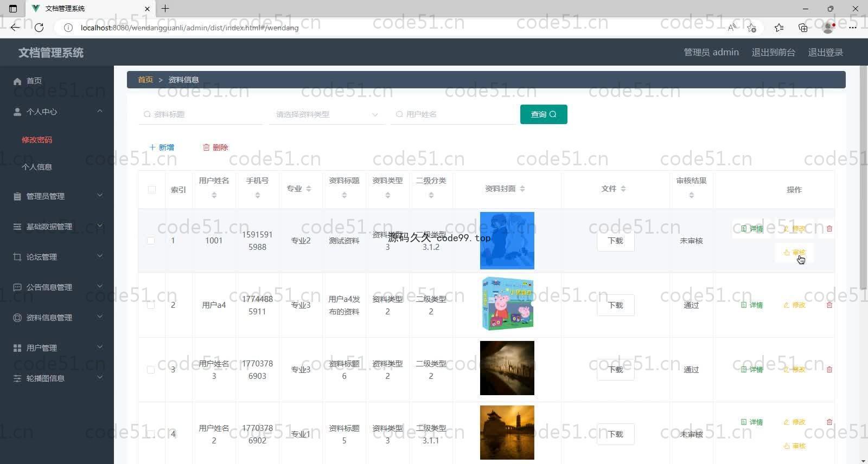Open browser collections icon

coord(803,28)
